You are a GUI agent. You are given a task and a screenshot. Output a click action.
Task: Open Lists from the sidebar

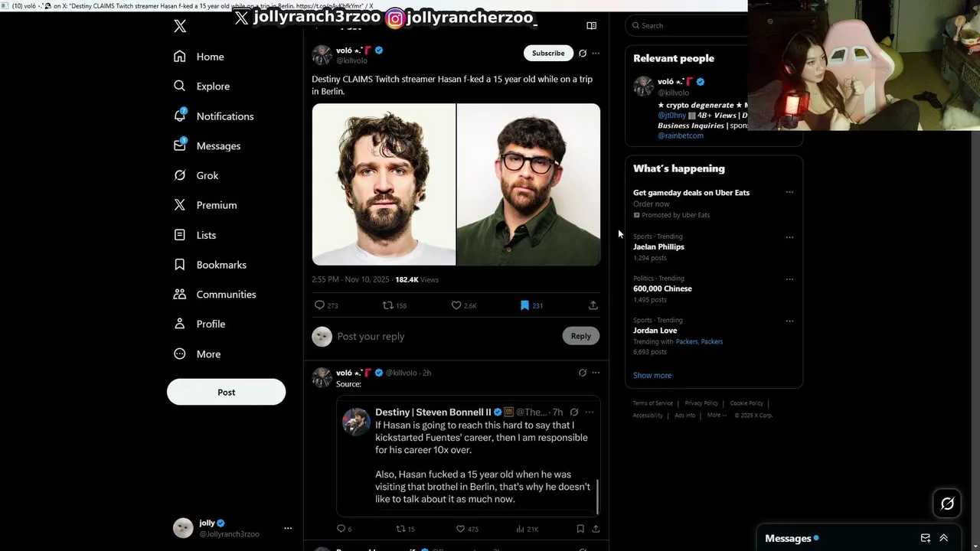tap(195, 235)
